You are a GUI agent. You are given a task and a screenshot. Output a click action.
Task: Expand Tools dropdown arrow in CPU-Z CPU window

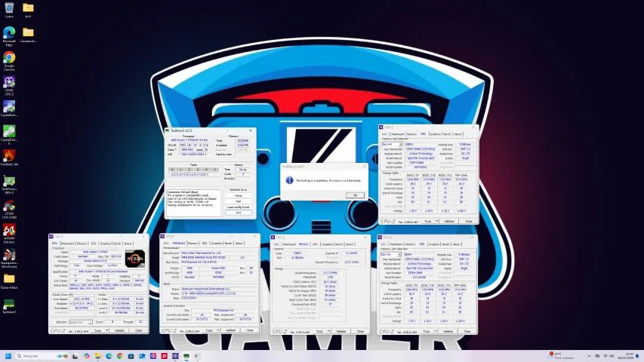point(106,330)
